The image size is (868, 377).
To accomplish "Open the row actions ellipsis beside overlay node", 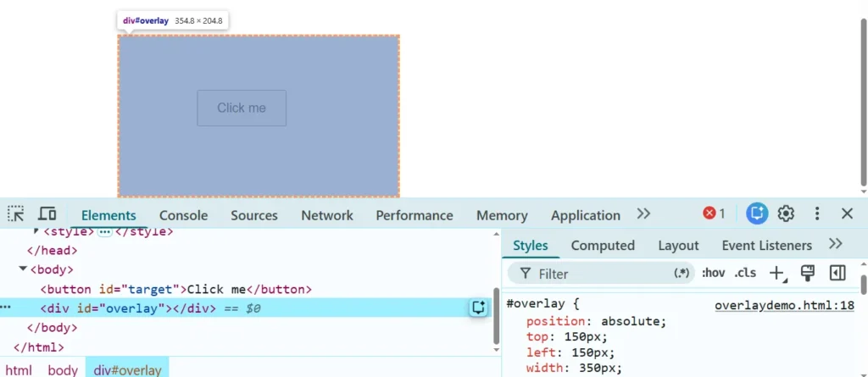I will [5, 308].
